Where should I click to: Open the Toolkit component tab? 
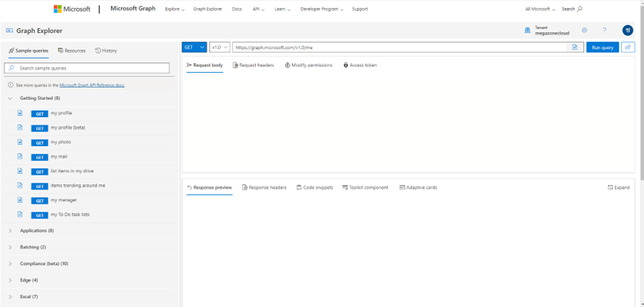pos(365,187)
